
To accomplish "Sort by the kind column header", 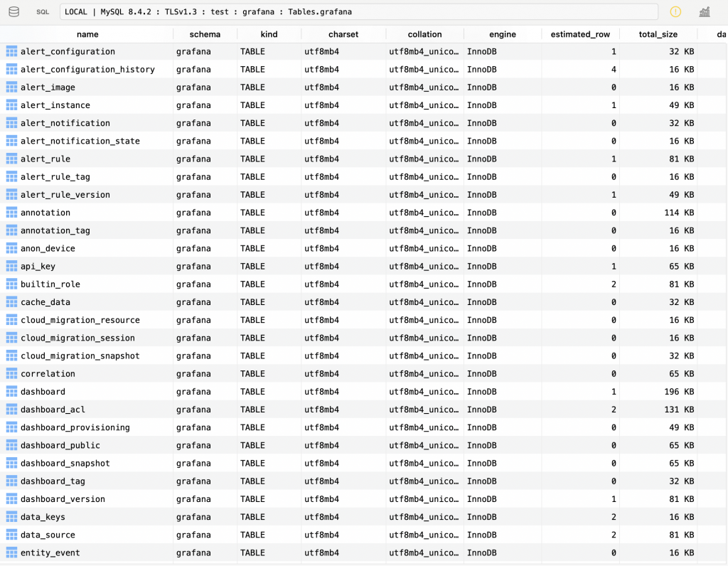I will pos(269,34).
